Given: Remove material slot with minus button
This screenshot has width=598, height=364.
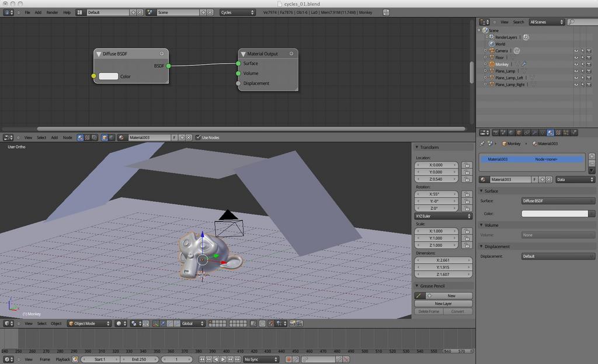Looking at the screenshot, I should 592,164.
